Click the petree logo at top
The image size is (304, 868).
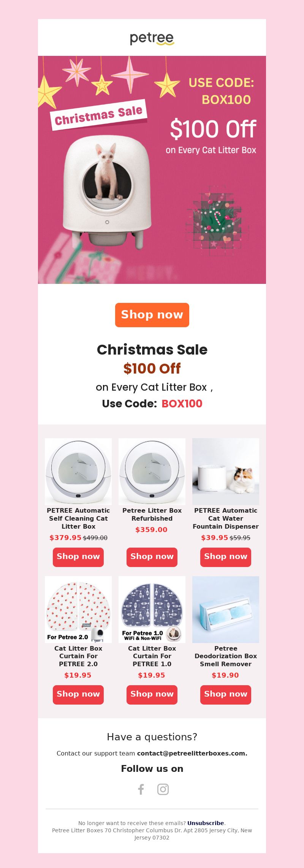tap(152, 38)
